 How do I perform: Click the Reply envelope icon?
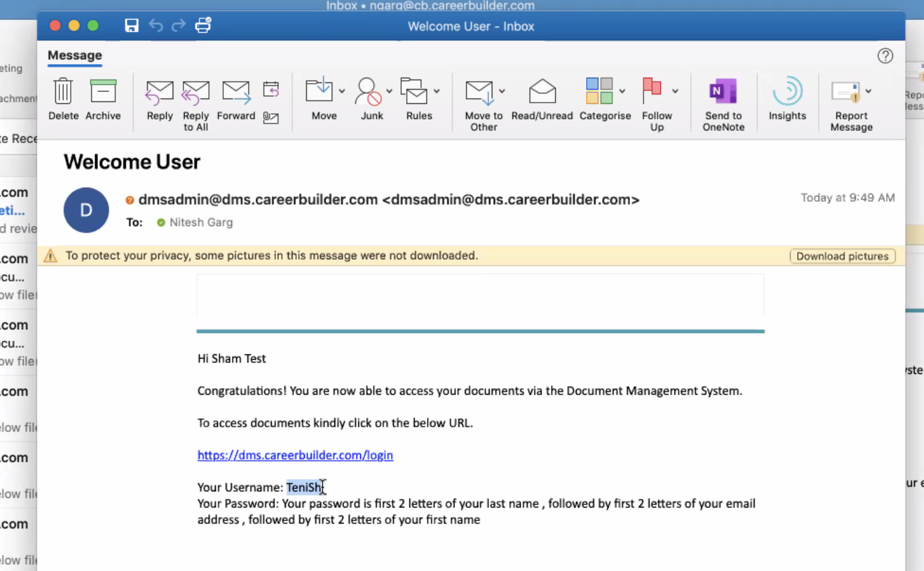(160, 92)
